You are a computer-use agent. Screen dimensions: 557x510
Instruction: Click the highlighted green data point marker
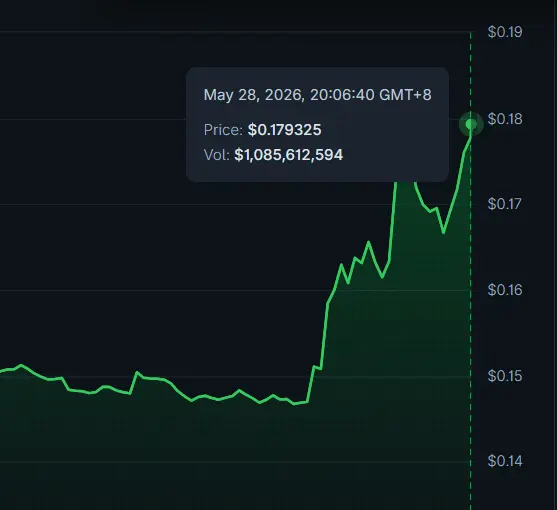471,124
